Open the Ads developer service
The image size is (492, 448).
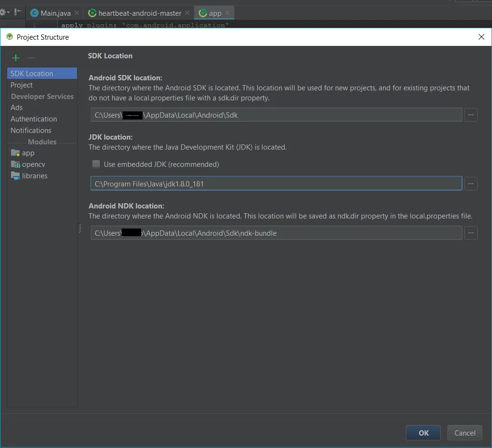(x=42, y=108)
